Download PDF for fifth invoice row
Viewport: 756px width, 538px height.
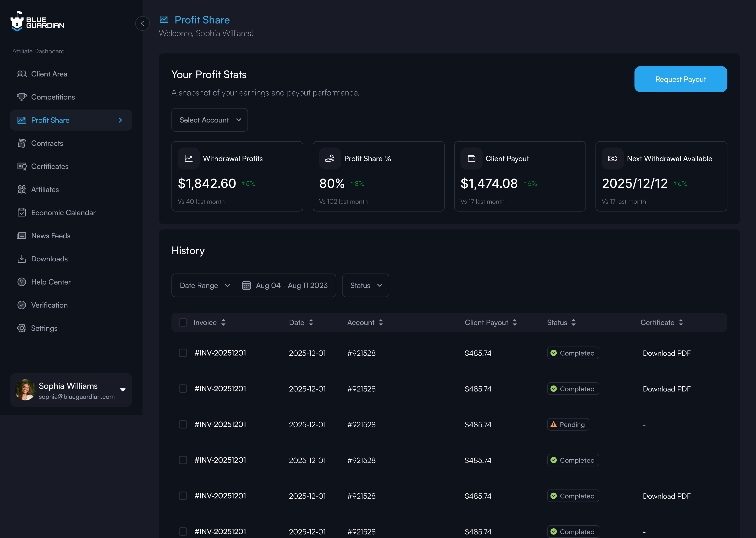click(667, 496)
